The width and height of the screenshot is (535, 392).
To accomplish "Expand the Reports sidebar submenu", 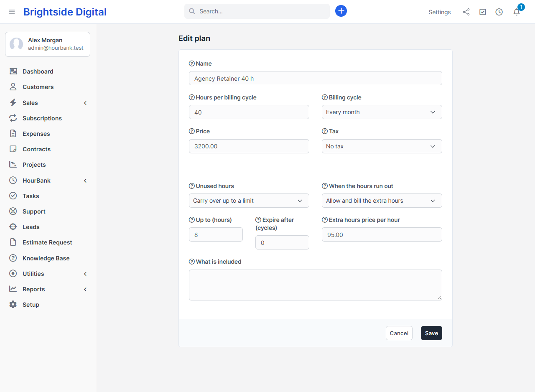I will [x=48, y=289].
